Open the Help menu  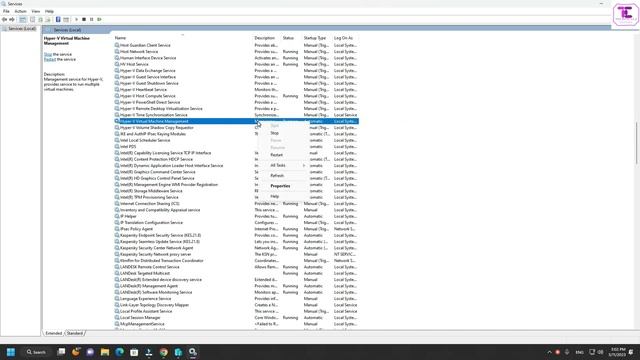pyautogui.click(x=49, y=11)
